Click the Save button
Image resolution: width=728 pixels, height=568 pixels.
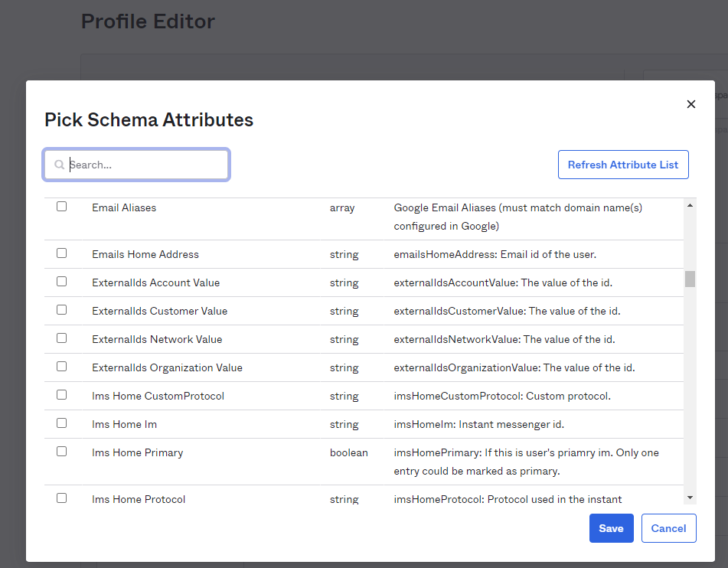click(611, 528)
